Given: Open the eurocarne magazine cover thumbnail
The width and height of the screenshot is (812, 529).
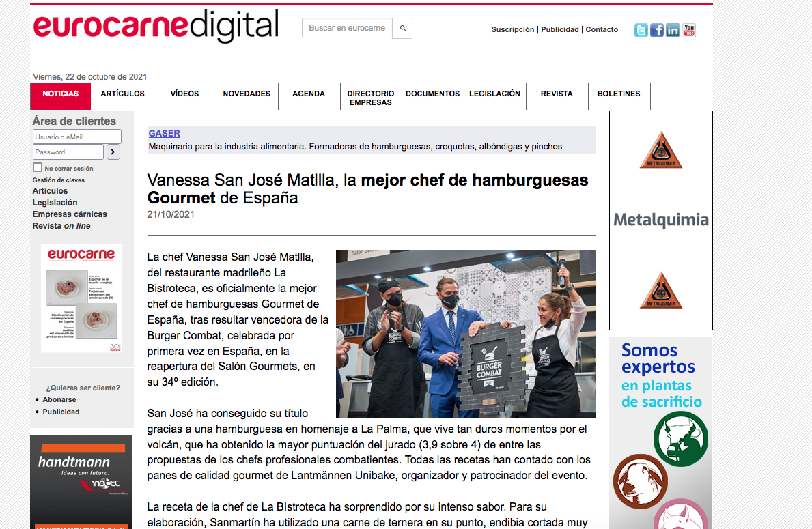Looking at the screenshot, I should 81,298.
